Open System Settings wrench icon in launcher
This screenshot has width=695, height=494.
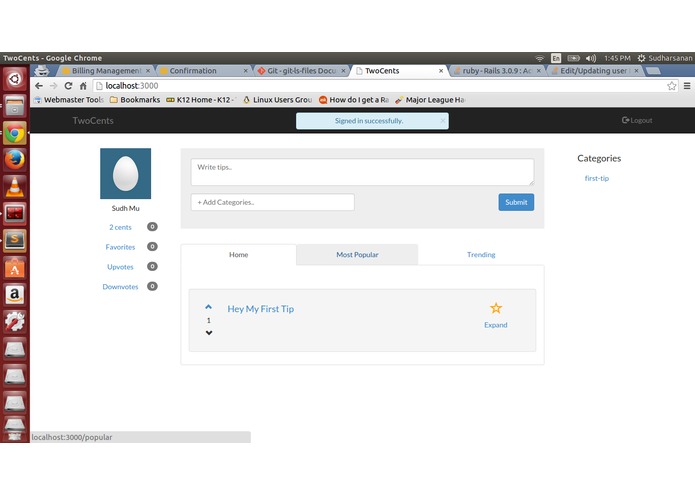point(15,322)
